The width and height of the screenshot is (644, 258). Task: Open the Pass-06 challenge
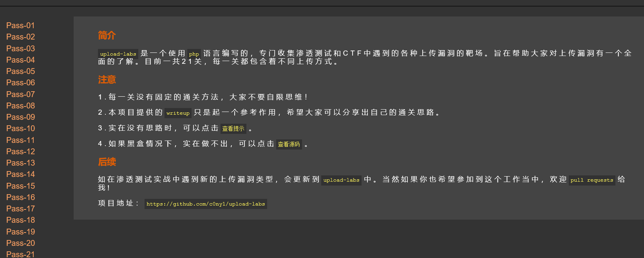pyautogui.click(x=20, y=83)
